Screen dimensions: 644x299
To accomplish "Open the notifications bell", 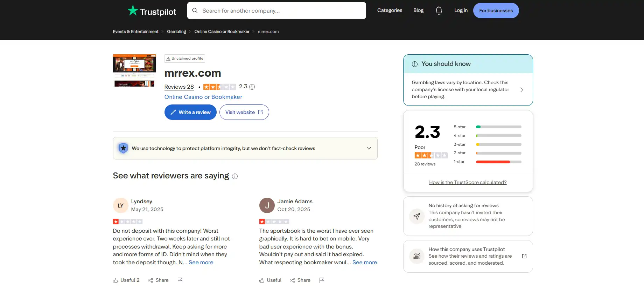I will tap(439, 11).
